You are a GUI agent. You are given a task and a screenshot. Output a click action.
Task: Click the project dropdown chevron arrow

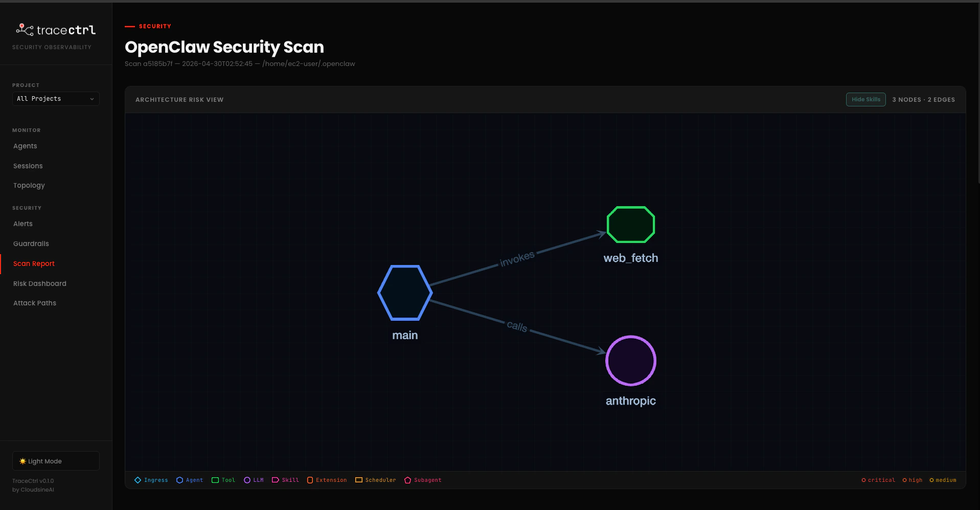point(92,99)
